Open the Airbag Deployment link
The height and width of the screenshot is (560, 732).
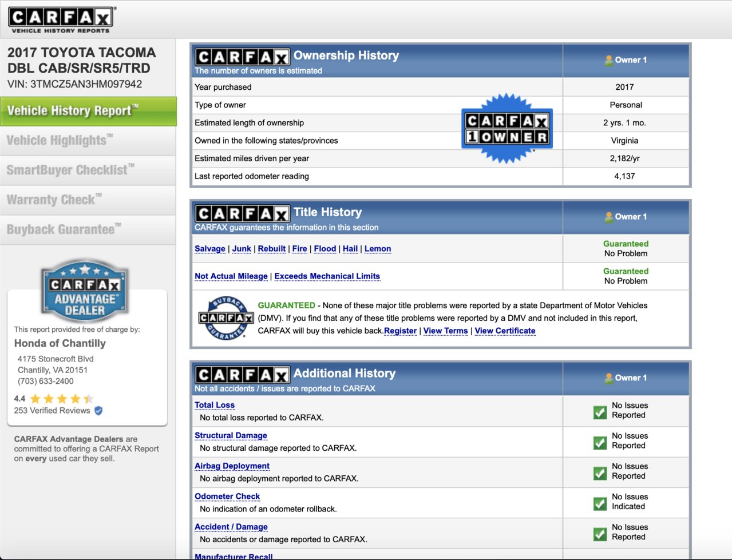[x=232, y=466]
